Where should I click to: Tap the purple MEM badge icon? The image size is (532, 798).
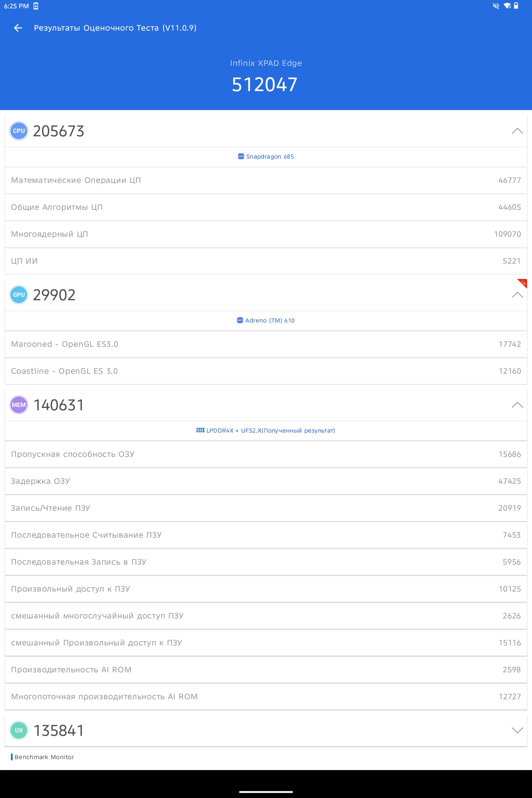tap(19, 405)
